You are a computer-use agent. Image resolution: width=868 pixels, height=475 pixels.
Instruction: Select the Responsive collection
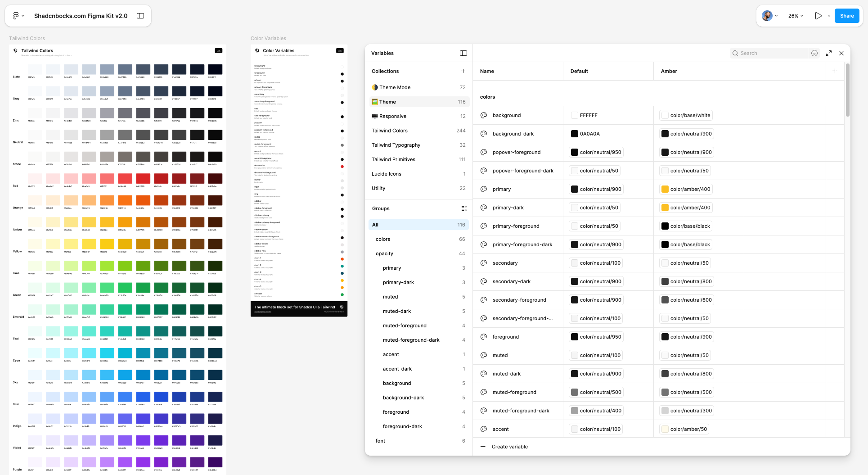(418, 116)
